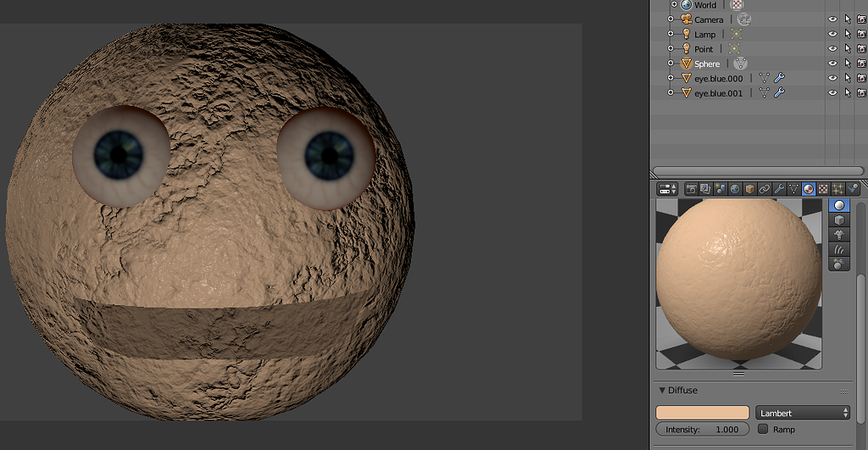Hide the Camera in the viewport

[832, 19]
